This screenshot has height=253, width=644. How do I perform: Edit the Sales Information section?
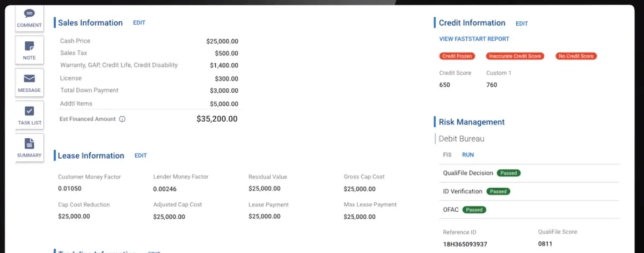[x=139, y=23]
